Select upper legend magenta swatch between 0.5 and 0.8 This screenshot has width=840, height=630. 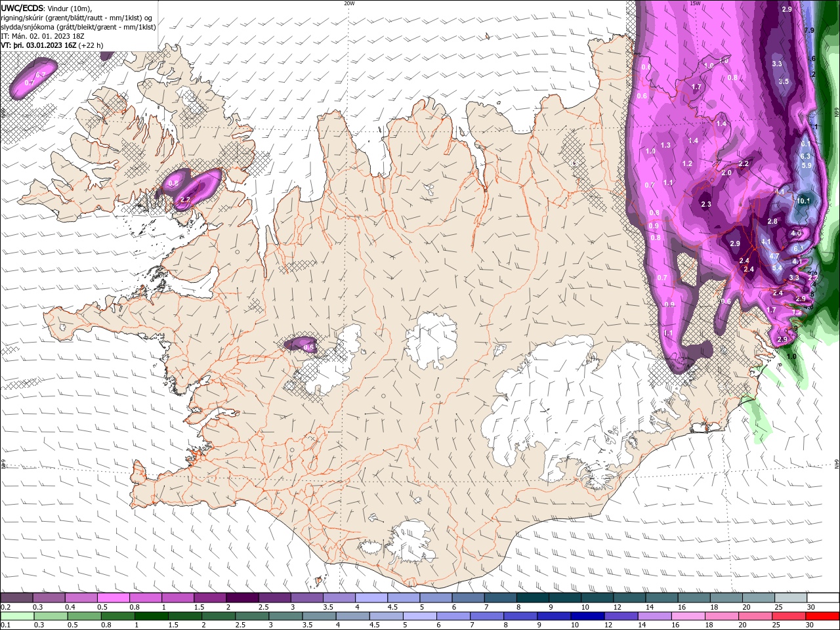[113, 598]
